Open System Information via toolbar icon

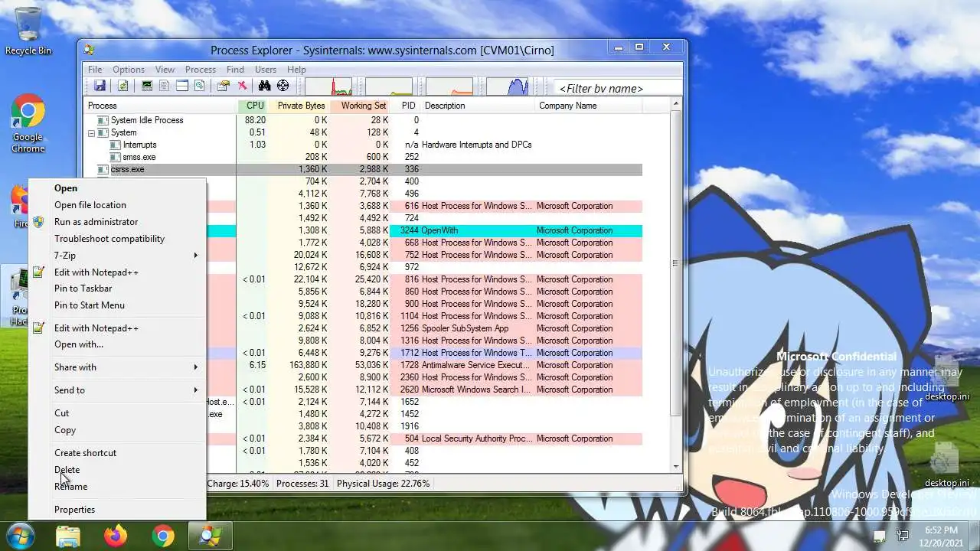[x=147, y=86]
